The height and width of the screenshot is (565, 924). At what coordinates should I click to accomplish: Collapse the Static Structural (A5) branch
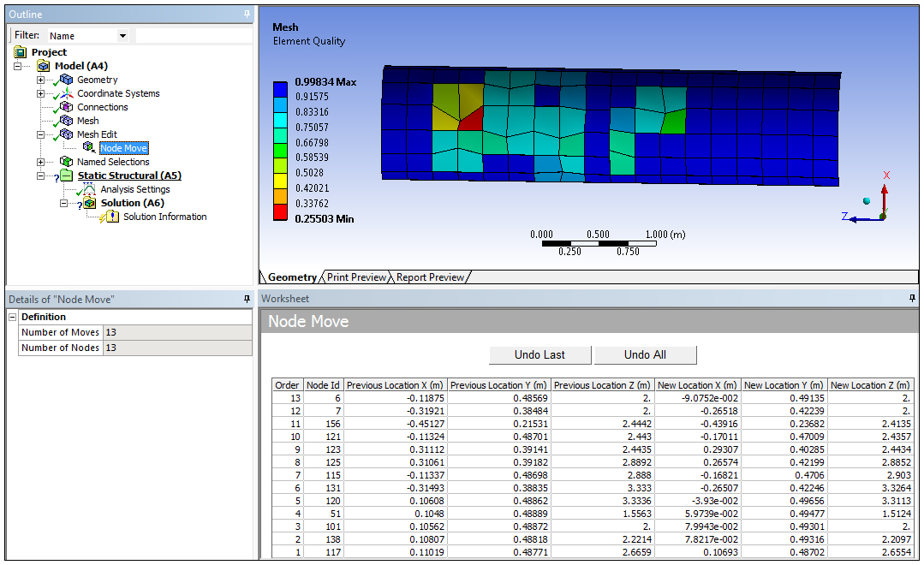(x=40, y=175)
